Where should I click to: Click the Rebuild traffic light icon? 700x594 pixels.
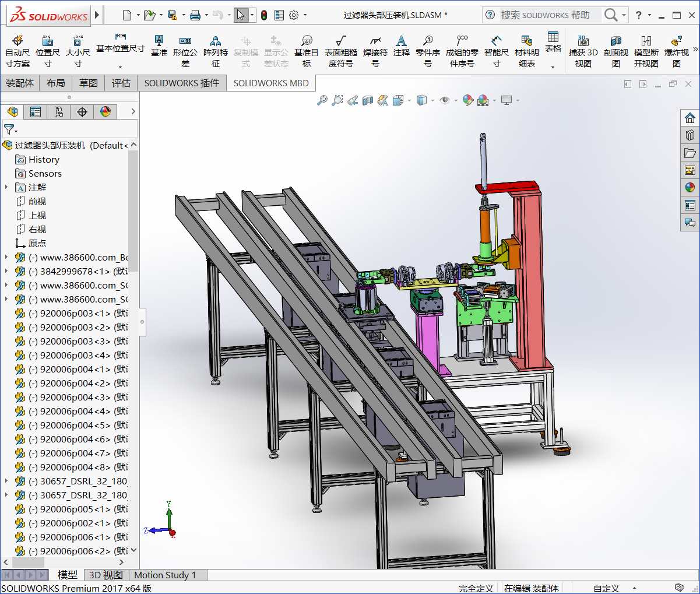(264, 15)
